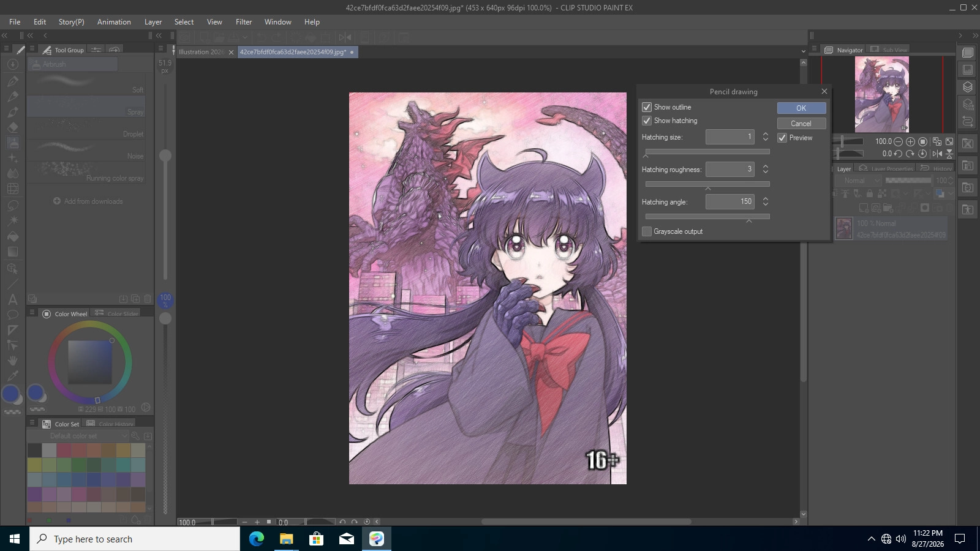980x551 pixels.
Task: Select the Decoration sparkle tool
Action: (x=12, y=158)
